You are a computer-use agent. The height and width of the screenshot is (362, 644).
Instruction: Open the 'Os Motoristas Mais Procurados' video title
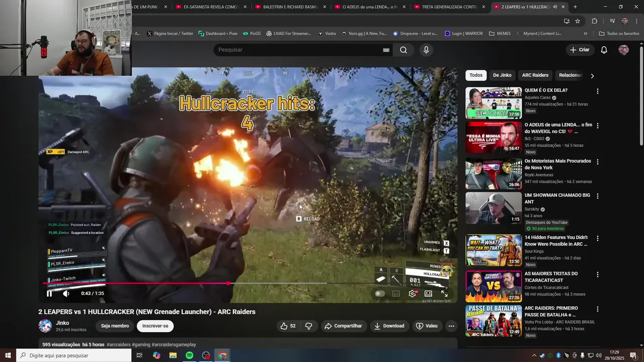point(557,164)
